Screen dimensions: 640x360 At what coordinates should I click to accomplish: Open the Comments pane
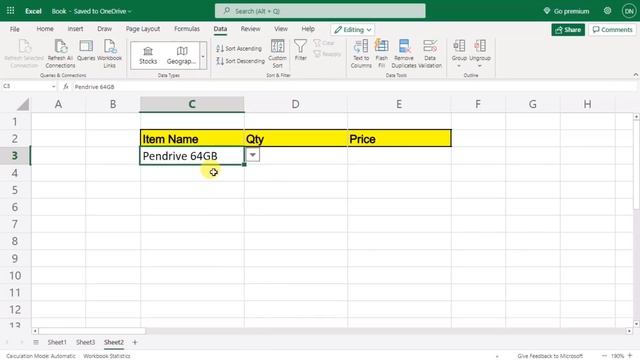[612, 29]
